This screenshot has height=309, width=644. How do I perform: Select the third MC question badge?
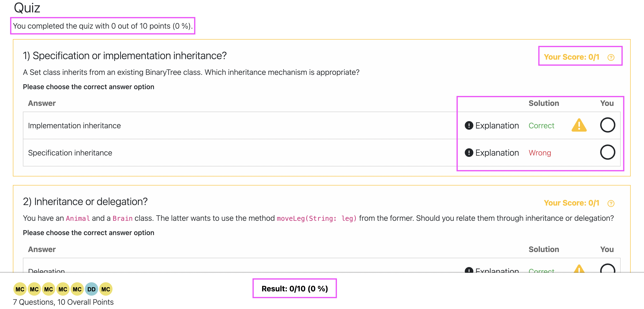coord(48,289)
